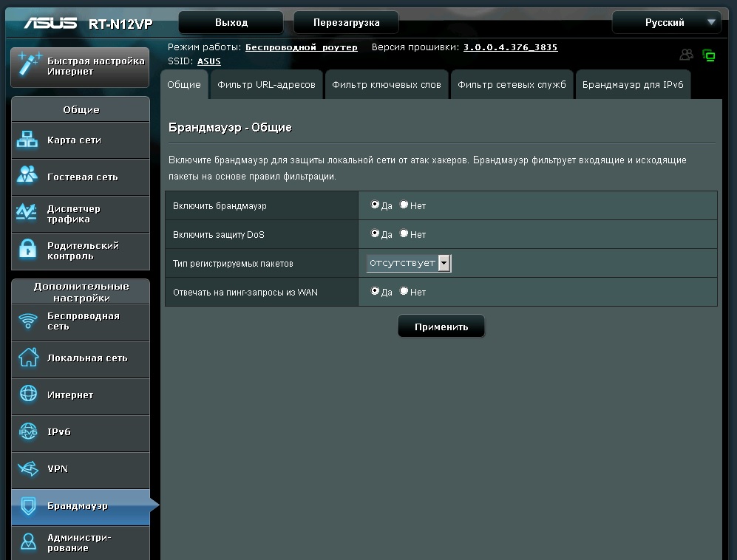737x560 pixels.
Task: Open the Карта сети menu label
Action: coord(74,140)
